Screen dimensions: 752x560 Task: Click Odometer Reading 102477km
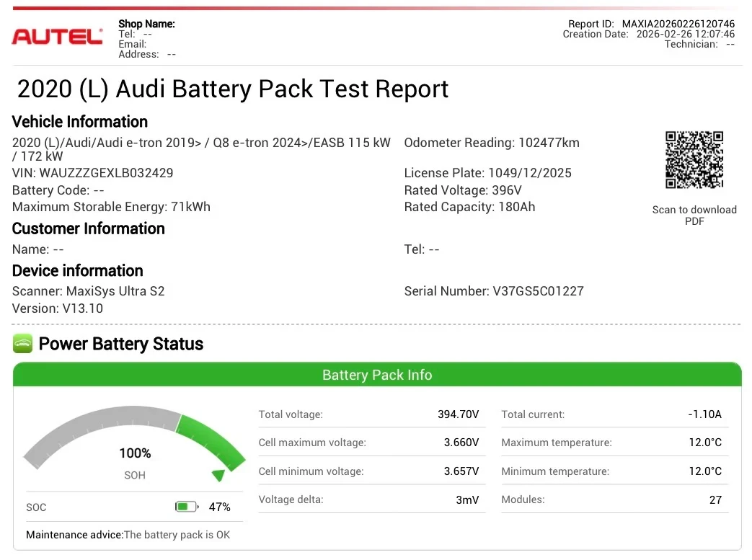coord(492,143)
